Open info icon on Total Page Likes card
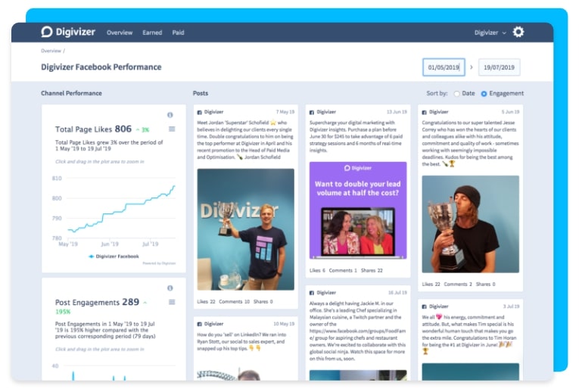The width and height of the screenshot is (579, 392). [x=170, y=115]
